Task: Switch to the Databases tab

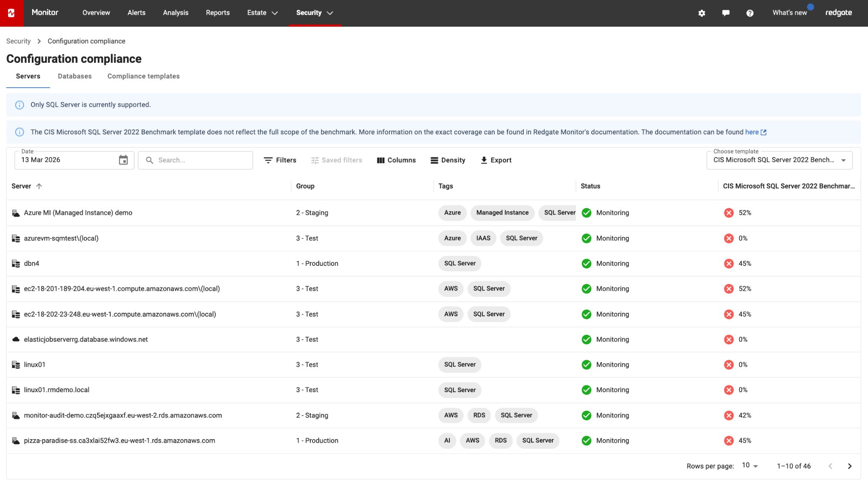Action: click(x=75, y=76)
